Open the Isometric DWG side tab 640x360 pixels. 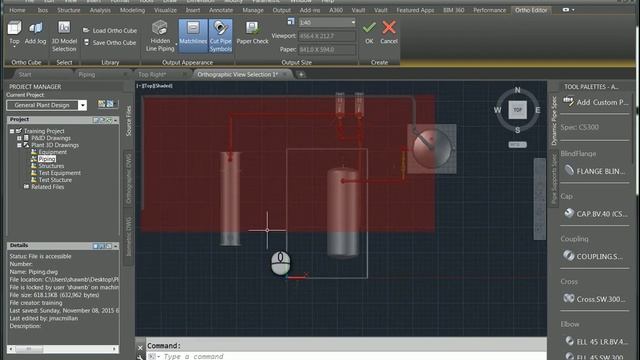pyautogui.click(x=129, y=236)
